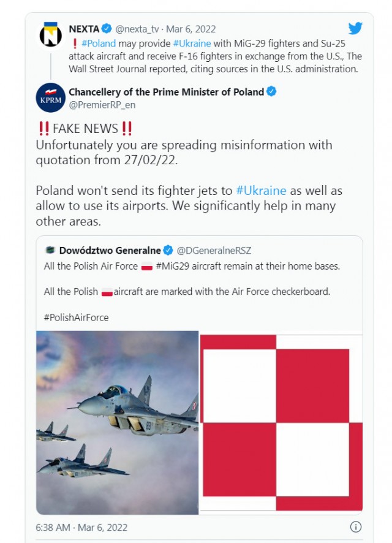The width and height of the screenshot is (392, 543).
Task: Open #Ukraine hashtag in Chancellery reply
Action: (261, 191)
